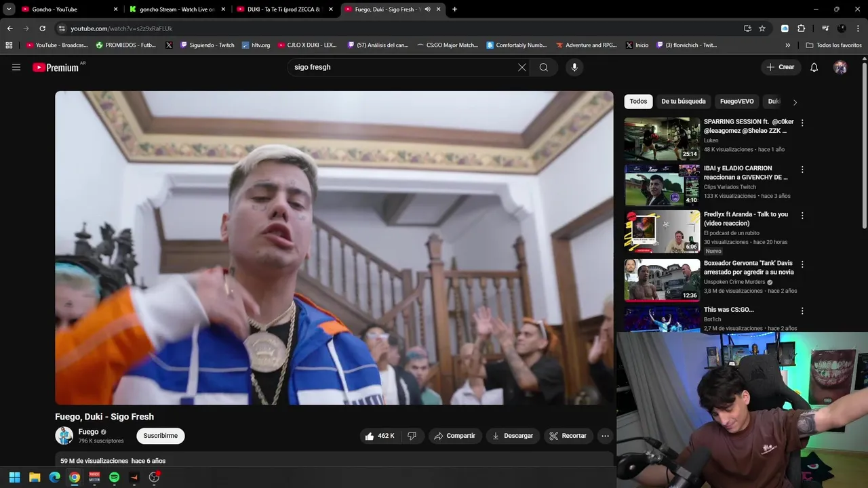
Task: Go to YouTube Premium home logo
Action: [56, 67]
